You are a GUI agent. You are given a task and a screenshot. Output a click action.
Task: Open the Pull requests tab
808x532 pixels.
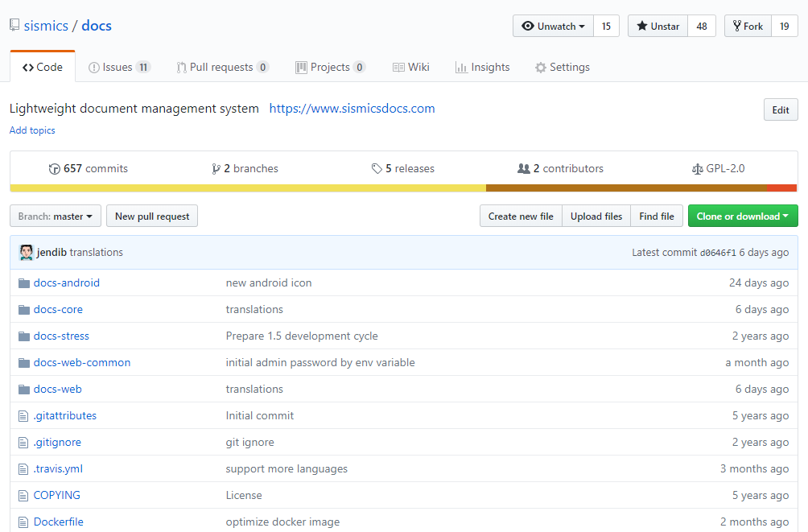tap(222, 68)
